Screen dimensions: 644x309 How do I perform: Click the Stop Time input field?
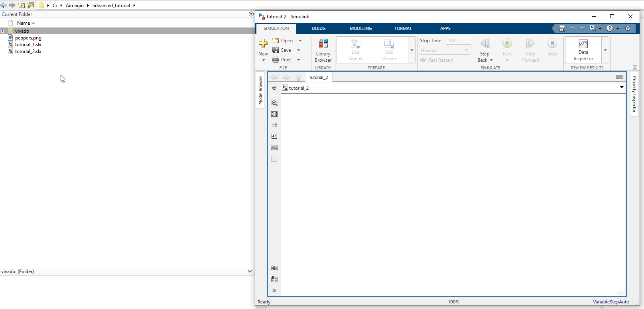click(458, 40)
